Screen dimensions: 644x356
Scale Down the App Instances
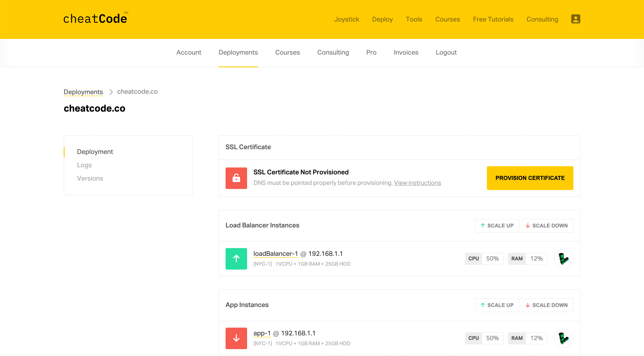[x=546, y=305]
